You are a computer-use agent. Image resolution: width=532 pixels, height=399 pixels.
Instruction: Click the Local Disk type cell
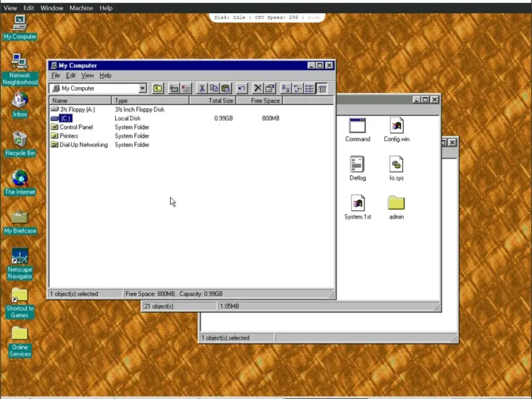pos(128,118)
